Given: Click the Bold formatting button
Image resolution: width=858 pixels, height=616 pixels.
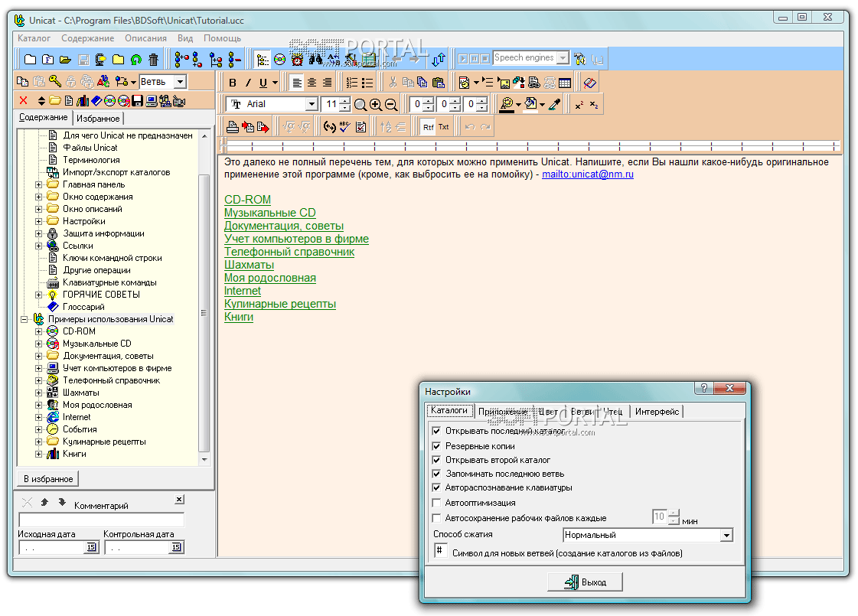Looking at the screenshot, I should coord(233,83).
